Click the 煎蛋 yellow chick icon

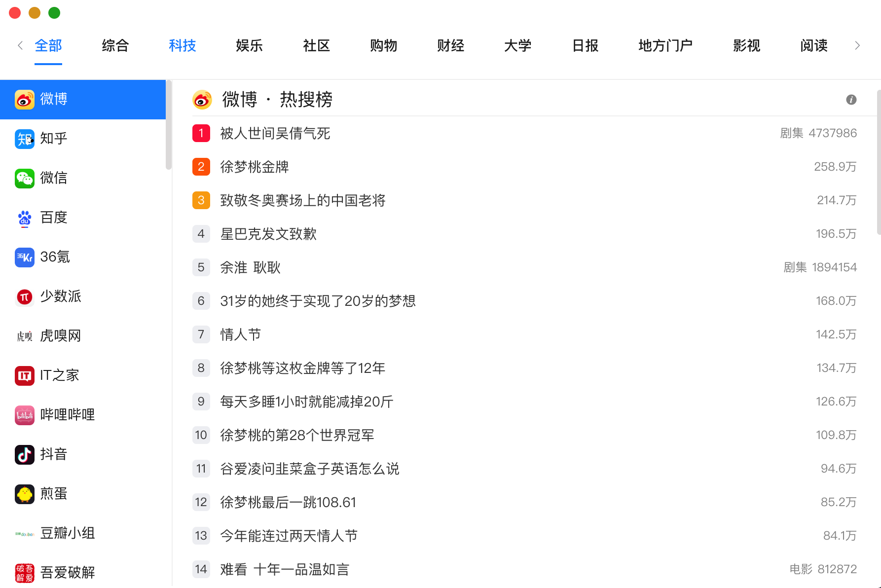coord(25,494)
